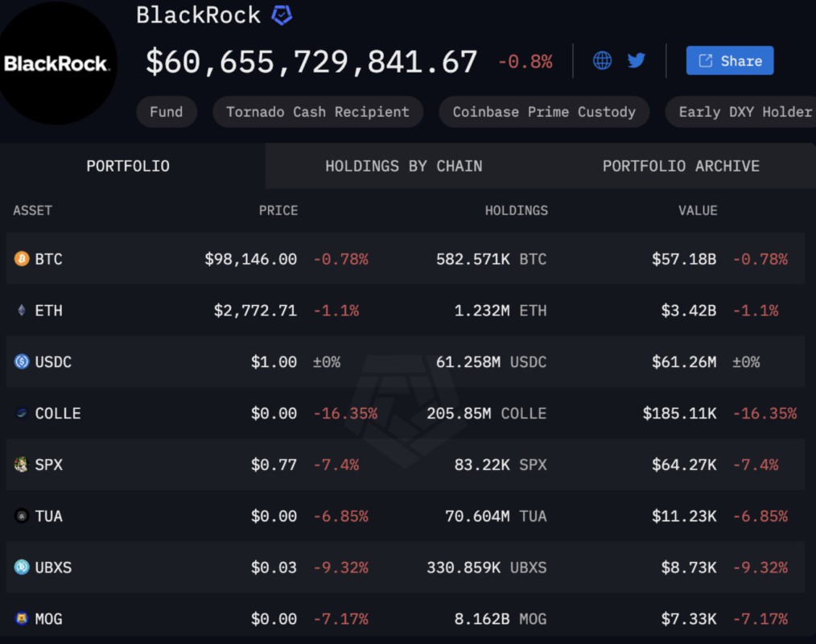Open the MOG asset name
The height and width of the screenshot is (644, 816).
coord(48,618)
